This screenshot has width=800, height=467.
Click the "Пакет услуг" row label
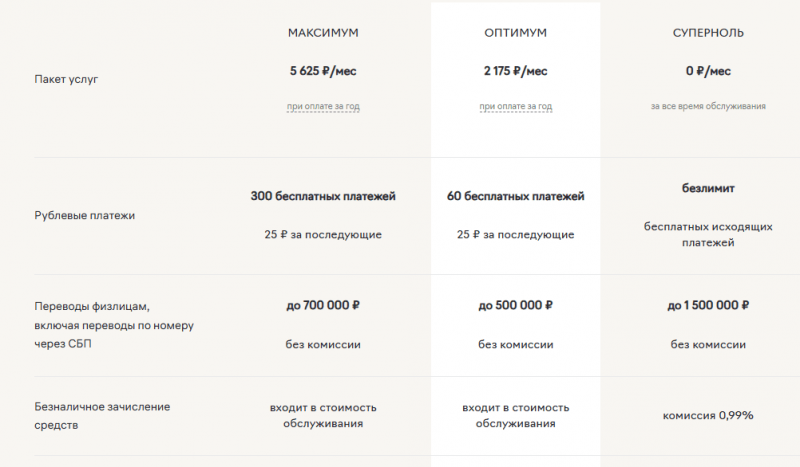(x=67, y=78)
